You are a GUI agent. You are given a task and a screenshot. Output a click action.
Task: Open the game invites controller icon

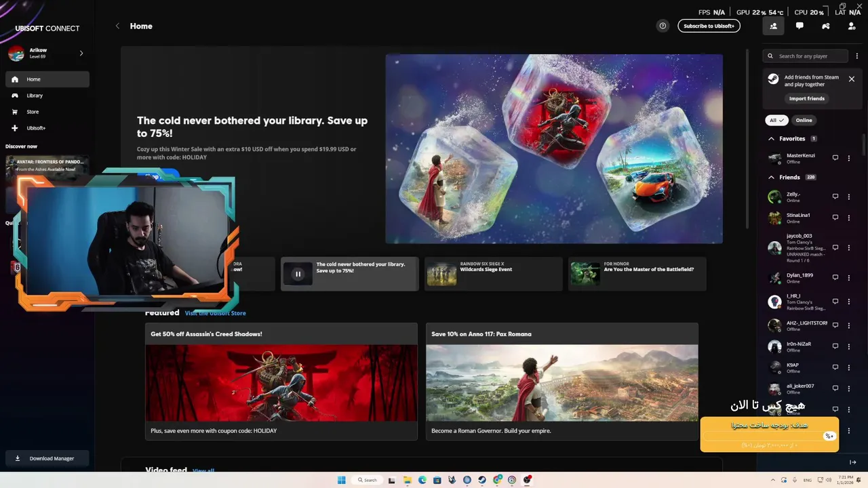pos(825,26)
